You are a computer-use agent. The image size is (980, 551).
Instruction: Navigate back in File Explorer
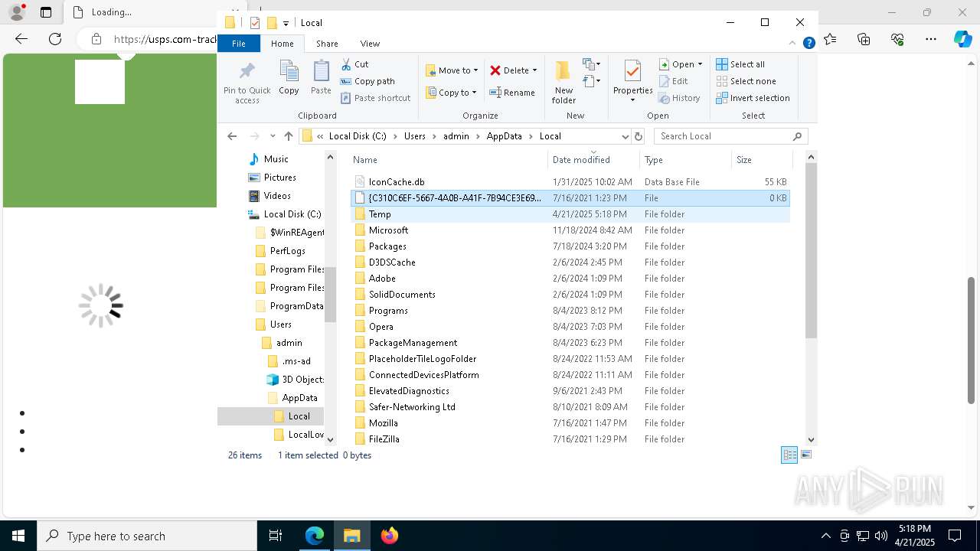(232, 136)
